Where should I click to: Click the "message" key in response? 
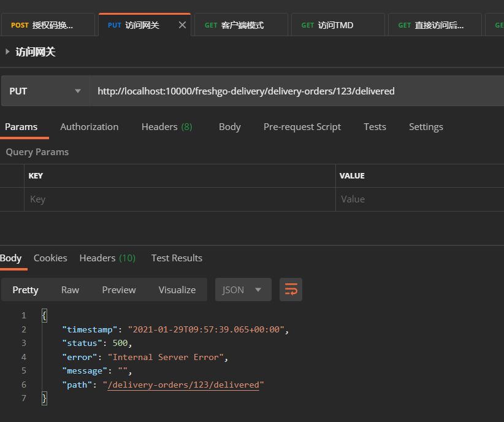[85, 371]
